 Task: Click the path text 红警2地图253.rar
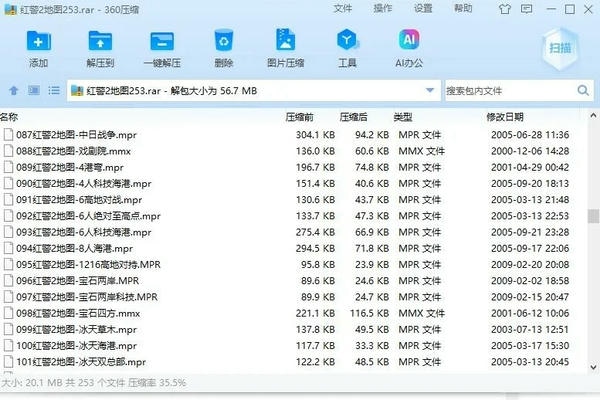124,91
